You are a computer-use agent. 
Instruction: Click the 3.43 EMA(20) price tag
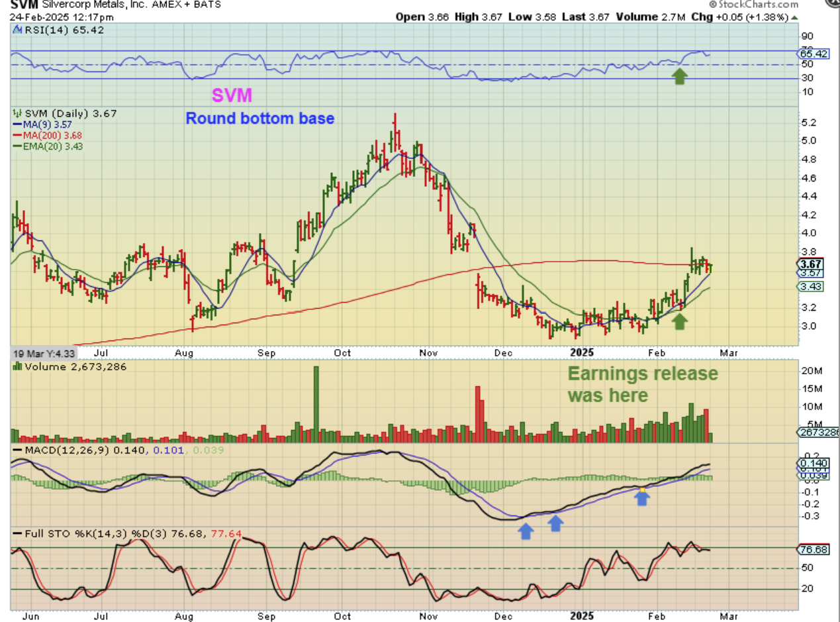(x=811, y=286)
